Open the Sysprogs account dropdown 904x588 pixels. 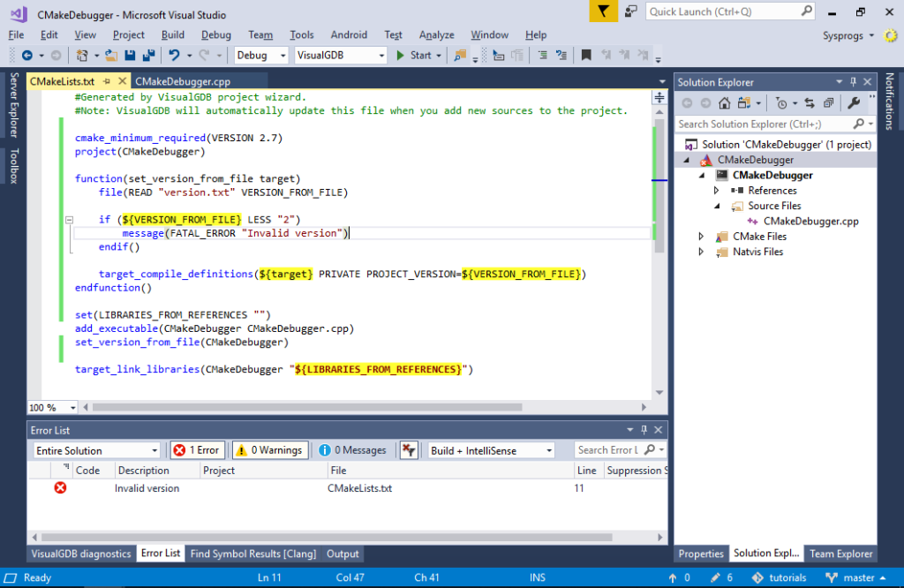[848, 35]
